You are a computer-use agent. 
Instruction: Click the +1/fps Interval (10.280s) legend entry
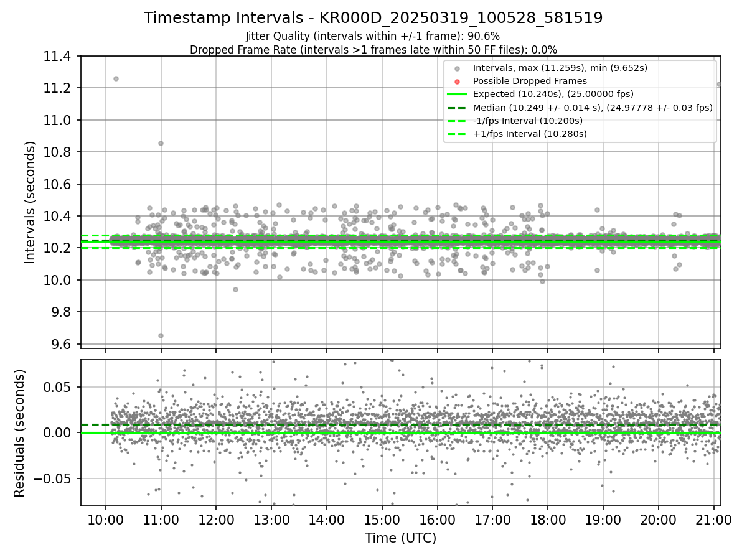pyautogui.click(x=530, y=133)
